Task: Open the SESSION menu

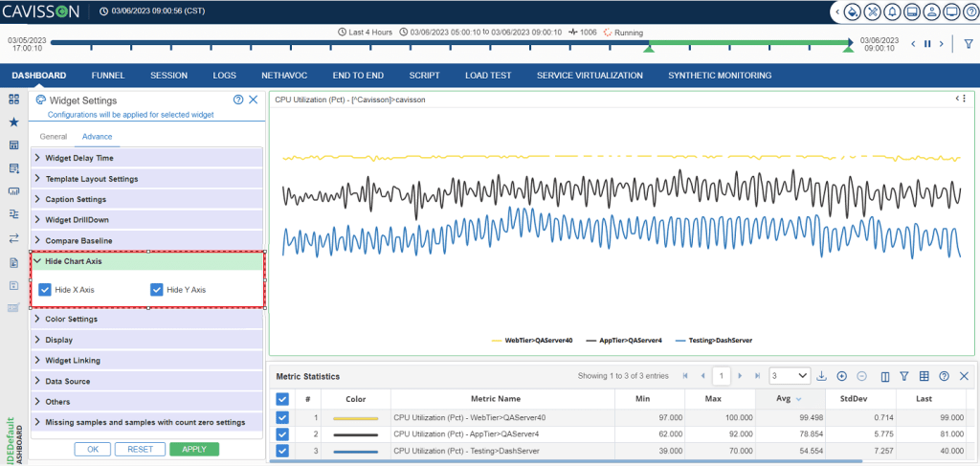Action: [x=168, y=76]
